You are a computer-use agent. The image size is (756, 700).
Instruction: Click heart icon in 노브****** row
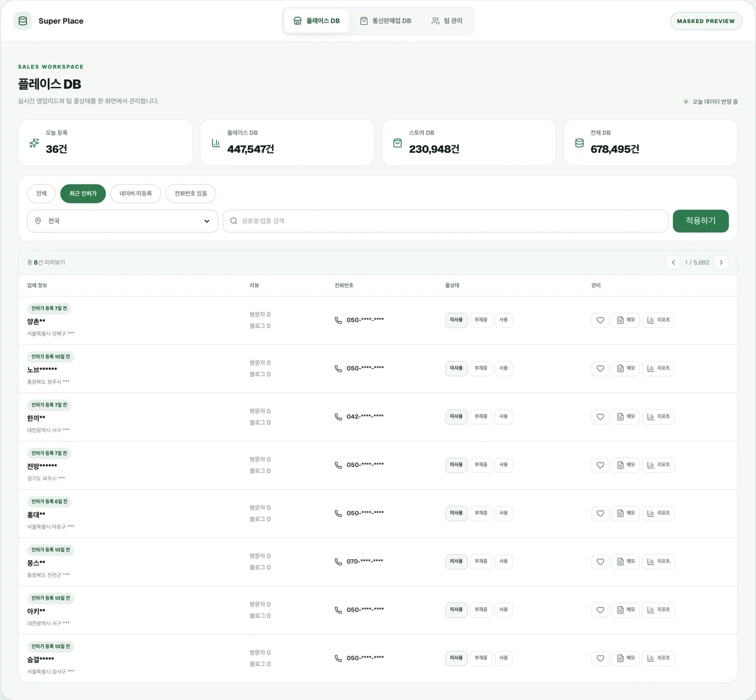[x=600, y=369]
